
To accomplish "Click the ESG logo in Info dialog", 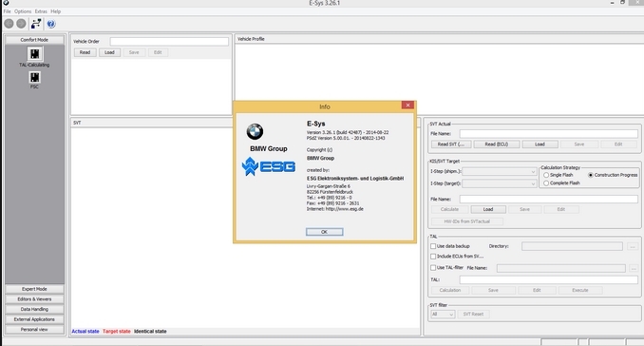I will click(269, 166).
